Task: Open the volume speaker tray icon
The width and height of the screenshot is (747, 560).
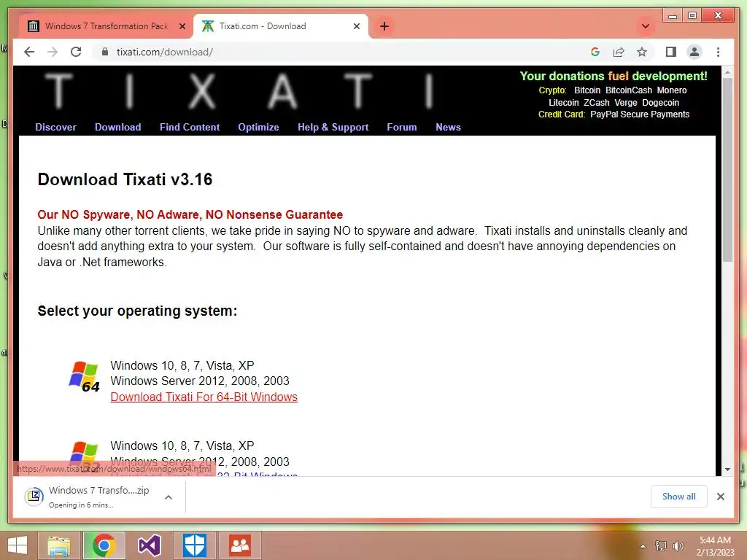Action: (x=678, y=546)
